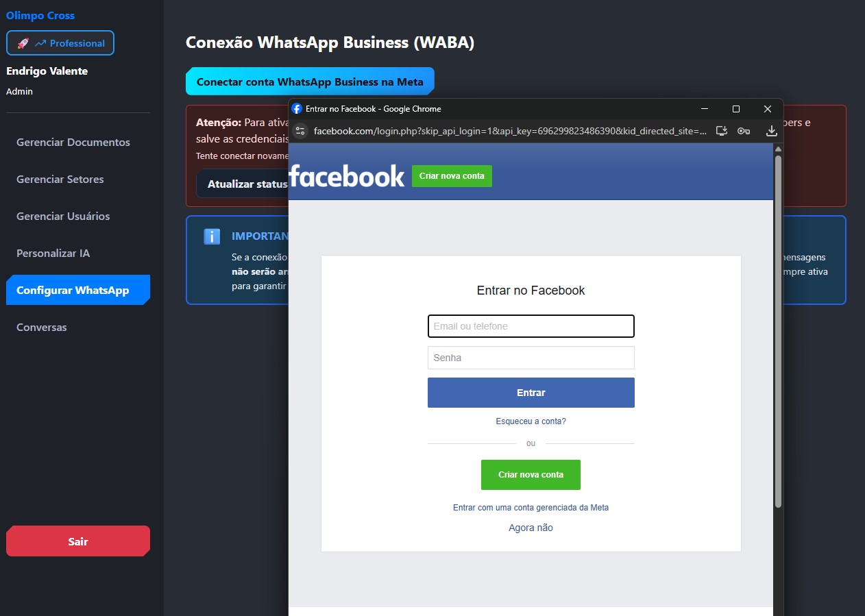Minimize the Entrar no Facebook window

click(x=704, y=109)
